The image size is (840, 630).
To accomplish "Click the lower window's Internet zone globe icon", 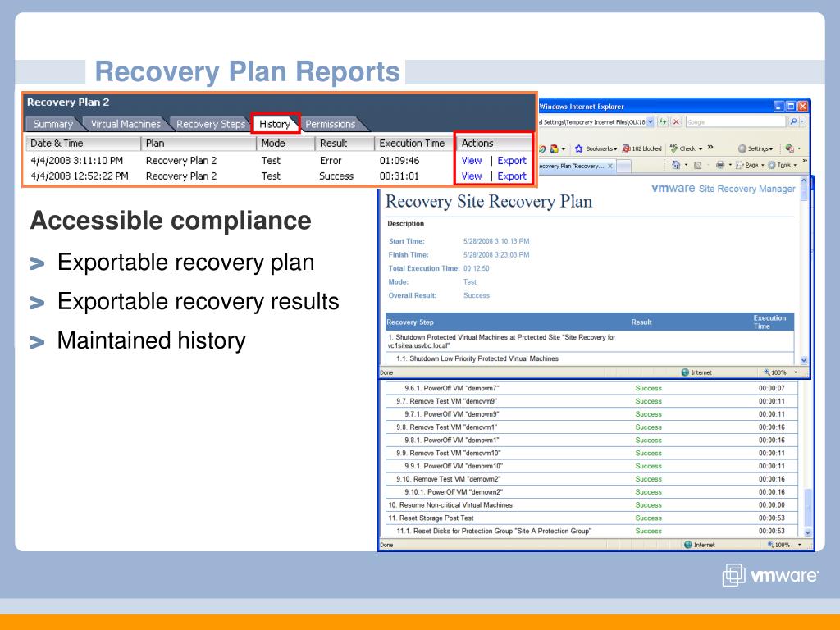I will point(688,545).
